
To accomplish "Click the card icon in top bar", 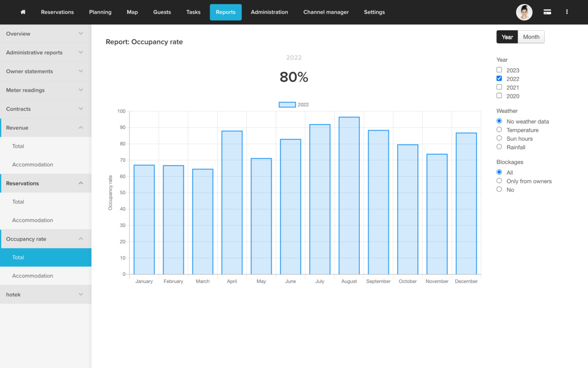I will [x=547, y=12].
